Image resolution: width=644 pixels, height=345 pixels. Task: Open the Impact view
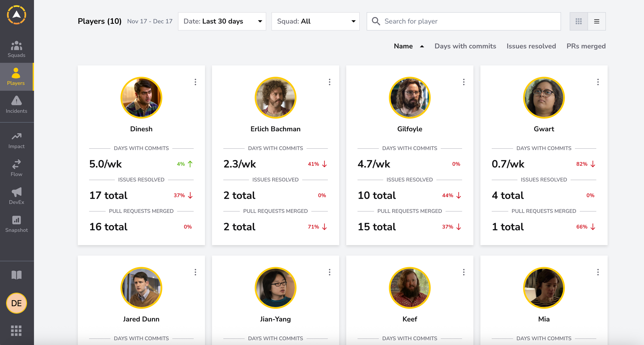pyautogui.click(x=16, y=140)
